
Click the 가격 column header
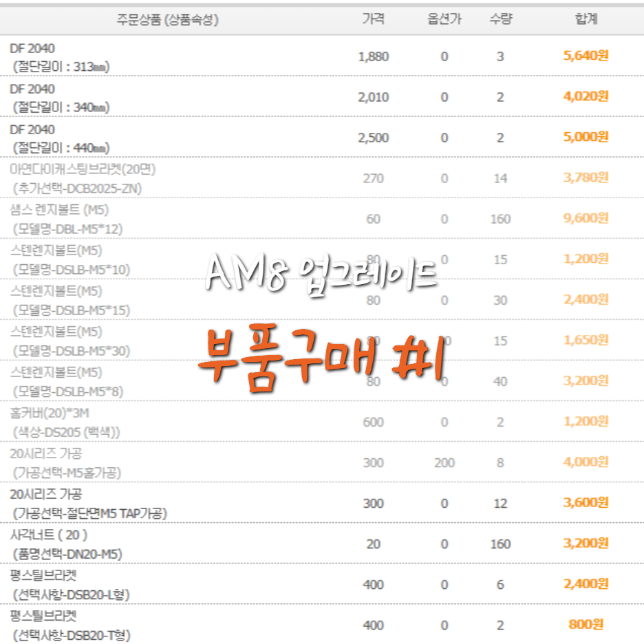[373, 19]
